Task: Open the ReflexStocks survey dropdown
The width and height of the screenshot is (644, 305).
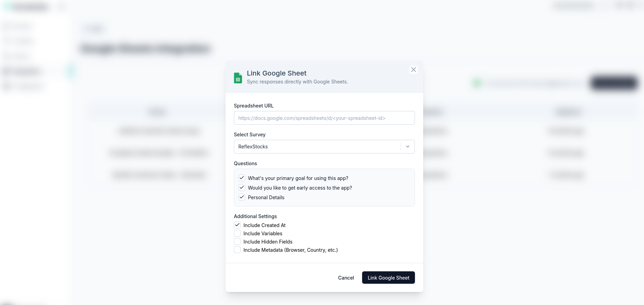Action: coord(324,147)
